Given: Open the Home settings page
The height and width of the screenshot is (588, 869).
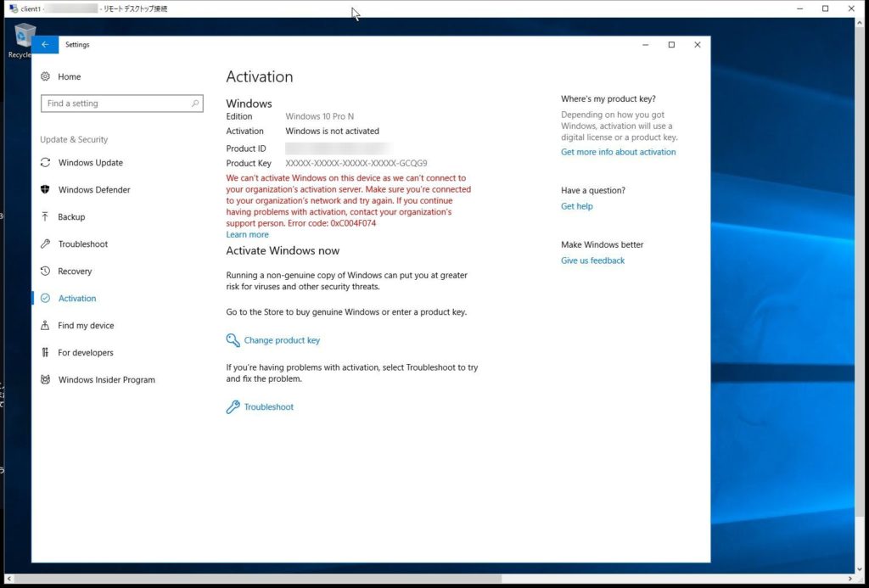Looking at the screenshot, I should point(70,76).
